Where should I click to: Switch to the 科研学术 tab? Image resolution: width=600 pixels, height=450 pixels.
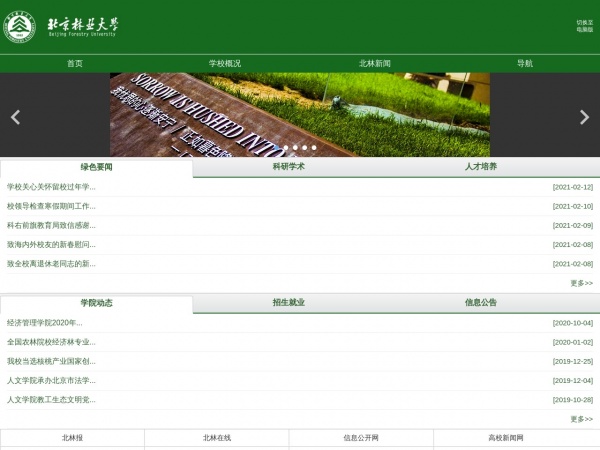pos(289,167)
